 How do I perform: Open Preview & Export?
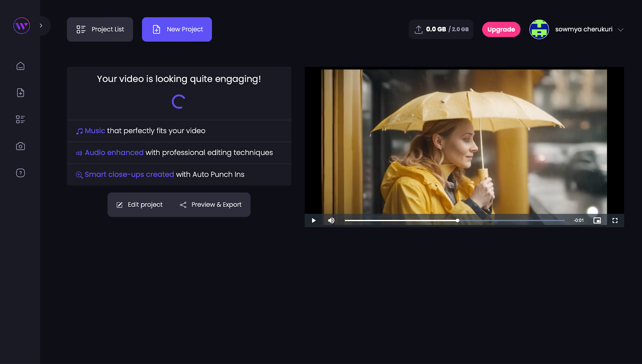[211, 204]
